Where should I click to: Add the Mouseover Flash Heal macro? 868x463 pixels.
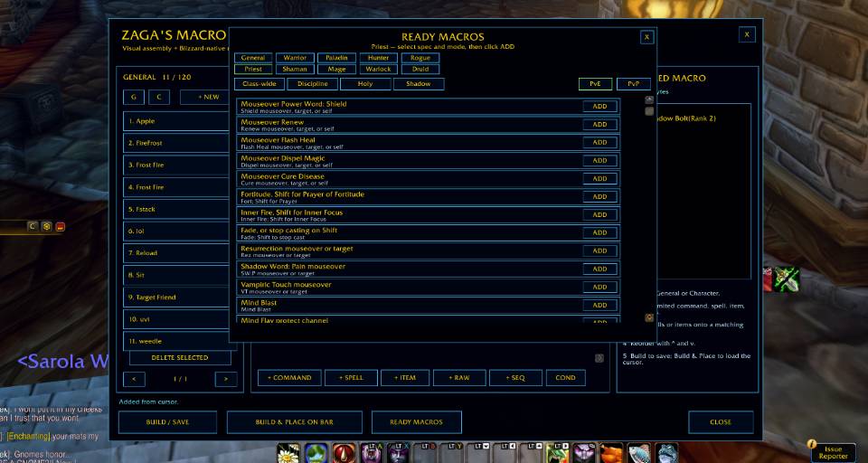600,142
